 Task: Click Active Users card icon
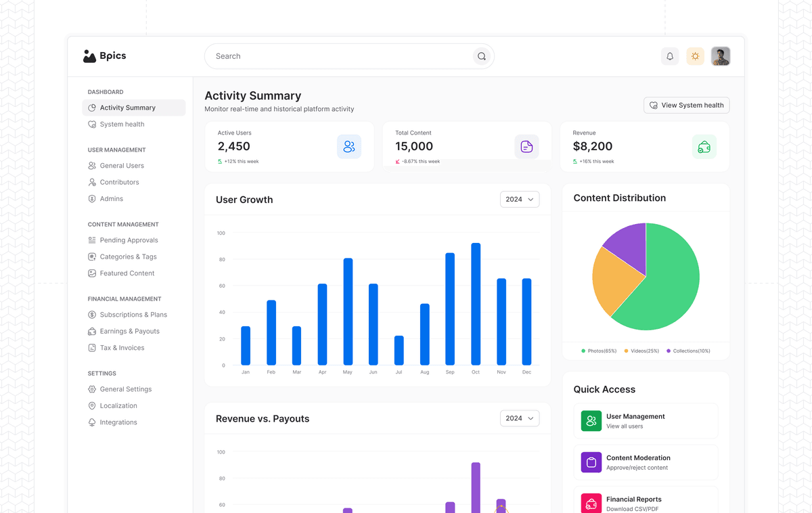click(349, 147)
